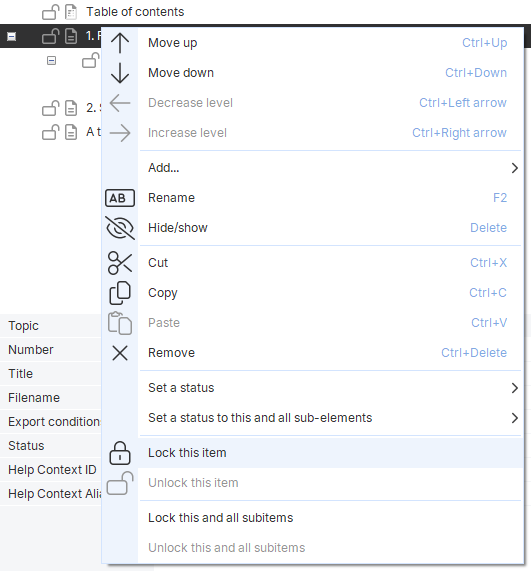Select the Table of contents tree row
The width and height of the screenshot is (531, 571).
(266, 12)
